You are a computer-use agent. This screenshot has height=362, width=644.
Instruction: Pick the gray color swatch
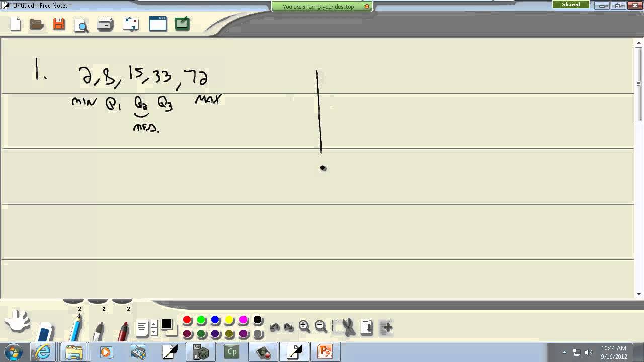point(258,334)
